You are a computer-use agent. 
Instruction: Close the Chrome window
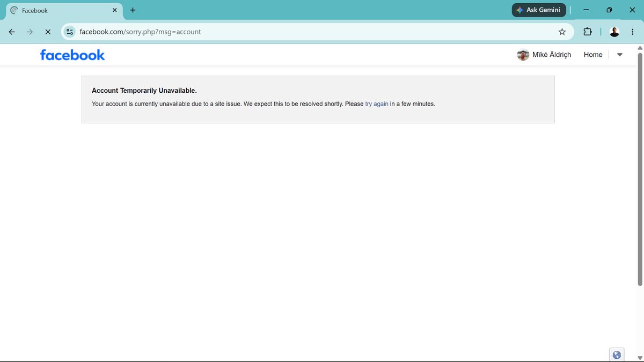point(632,10)
